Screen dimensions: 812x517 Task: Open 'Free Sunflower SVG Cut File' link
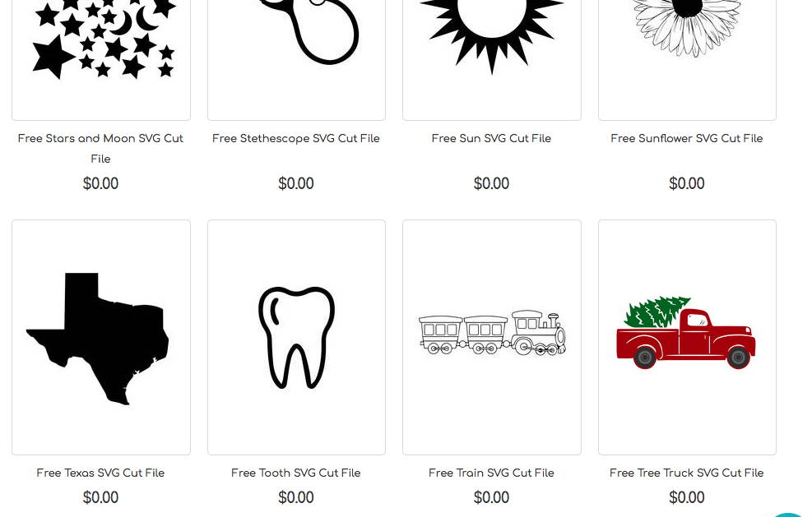(x=687, y=138)
